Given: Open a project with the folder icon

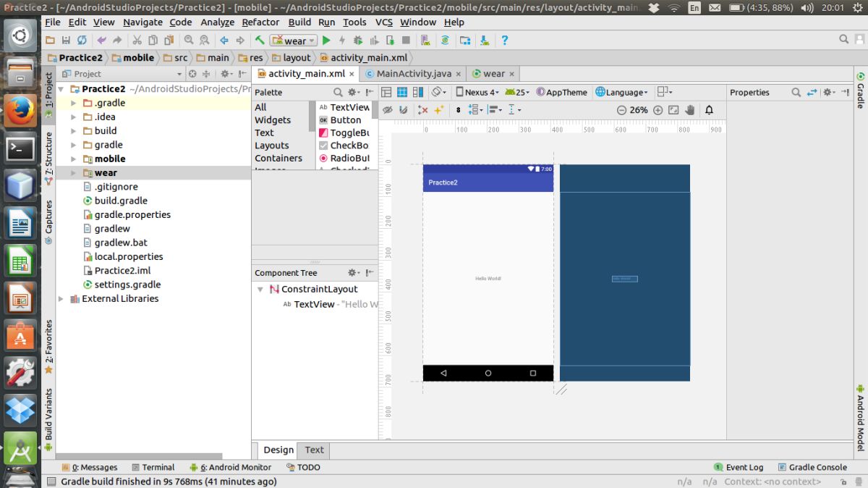Looking at the screenshot, I should coord(50,41).
